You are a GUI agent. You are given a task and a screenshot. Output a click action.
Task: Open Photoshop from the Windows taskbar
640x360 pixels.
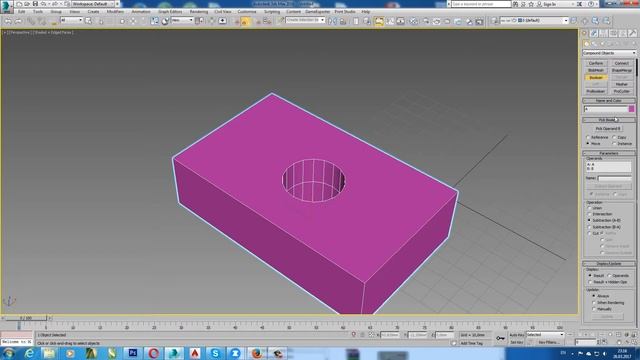click(x=133, y=353)
